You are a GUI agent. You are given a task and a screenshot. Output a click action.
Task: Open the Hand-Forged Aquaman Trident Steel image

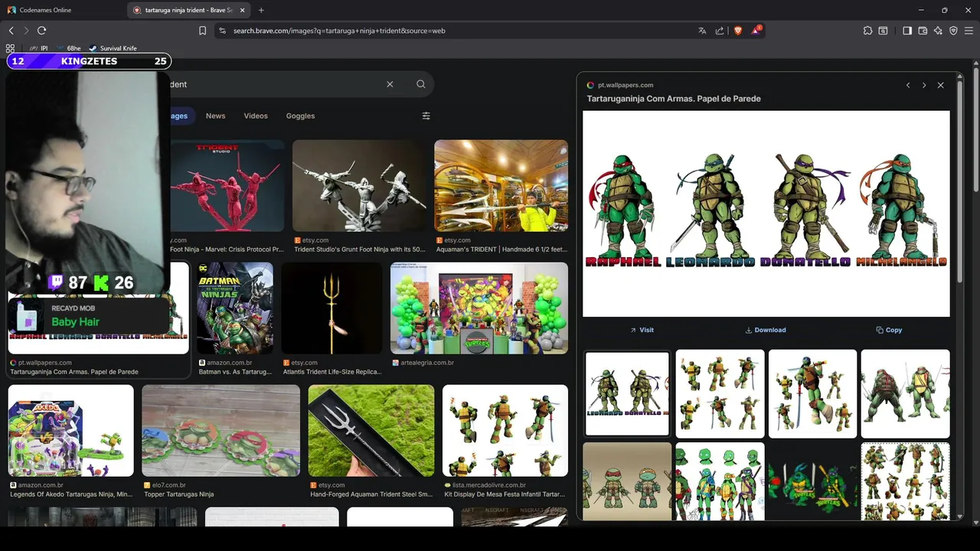(371, 431)
